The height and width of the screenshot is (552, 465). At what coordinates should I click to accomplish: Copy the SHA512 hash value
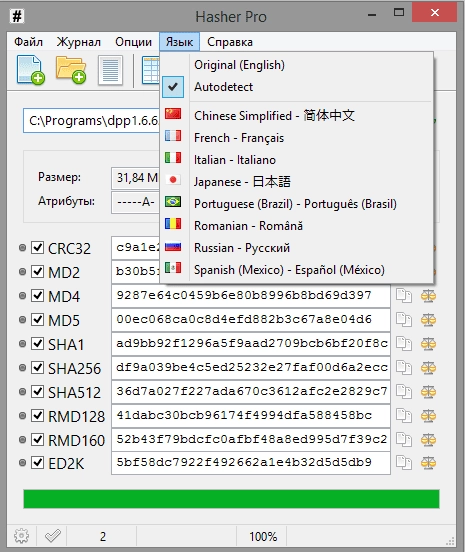(x=404, y=391)
